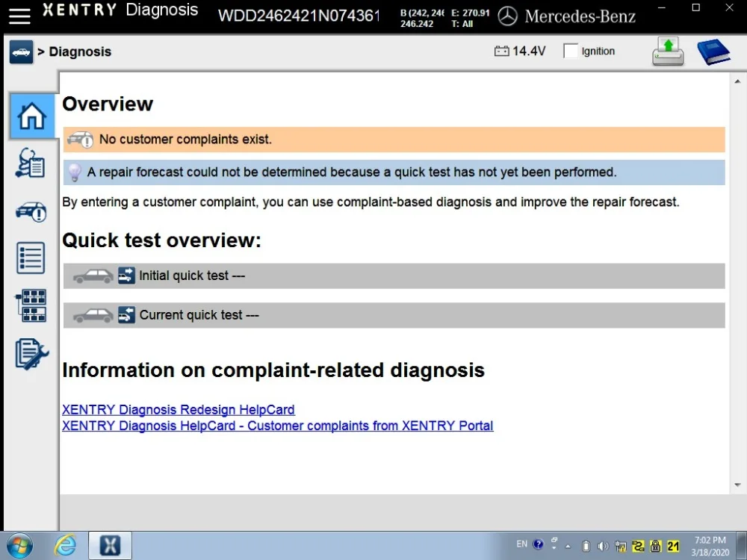Click the blue help question mark tray icon
Viewport: 747px width, 560px height.
pyautogui.click(x=539, y=544)
